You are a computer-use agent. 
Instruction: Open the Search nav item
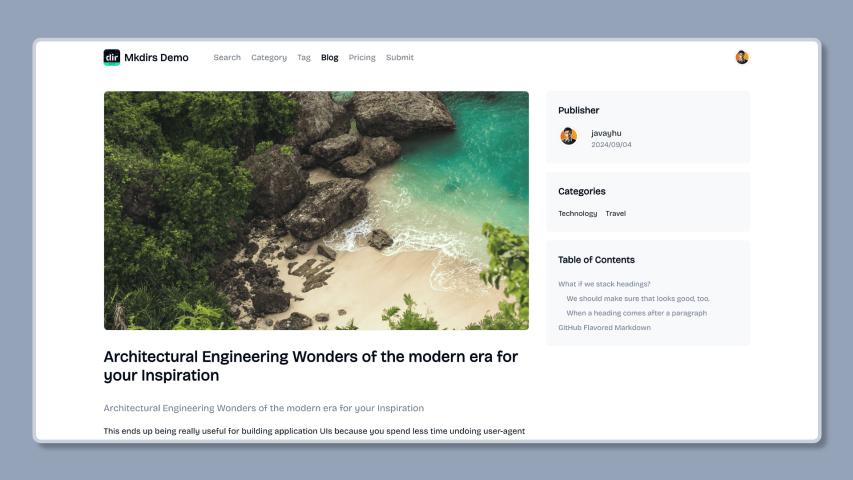pos(227,57)
